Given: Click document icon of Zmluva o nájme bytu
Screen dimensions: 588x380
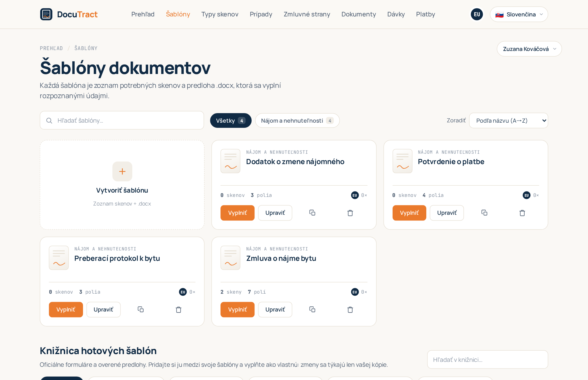Looking at the screenshot, I should click(x=231, y=258).
